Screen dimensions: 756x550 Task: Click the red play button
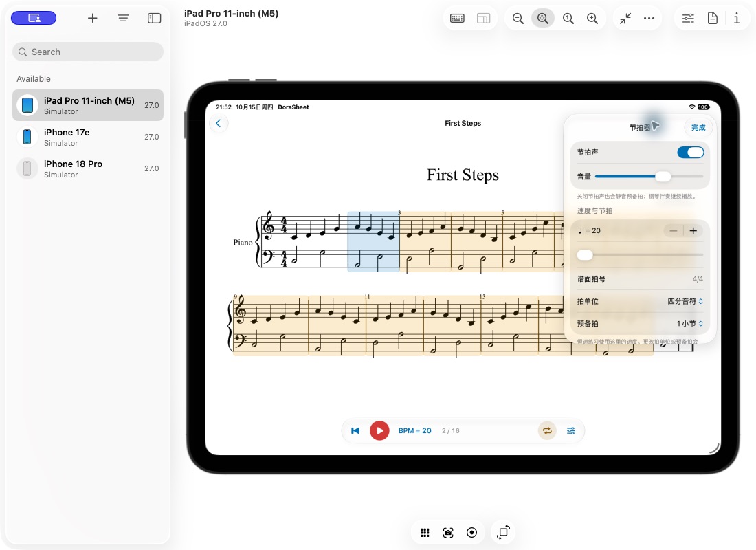pyautogui.click(x=379, y=431)
